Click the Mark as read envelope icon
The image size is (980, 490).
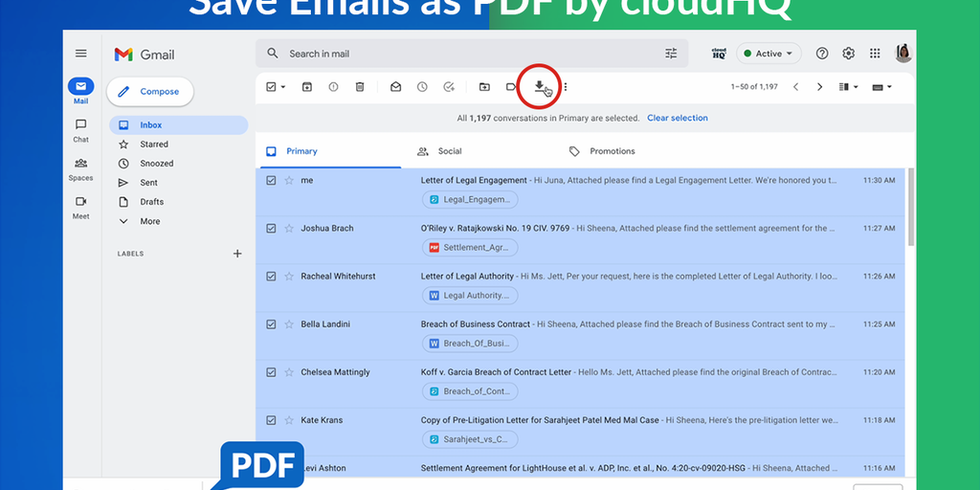pos(395,87)
